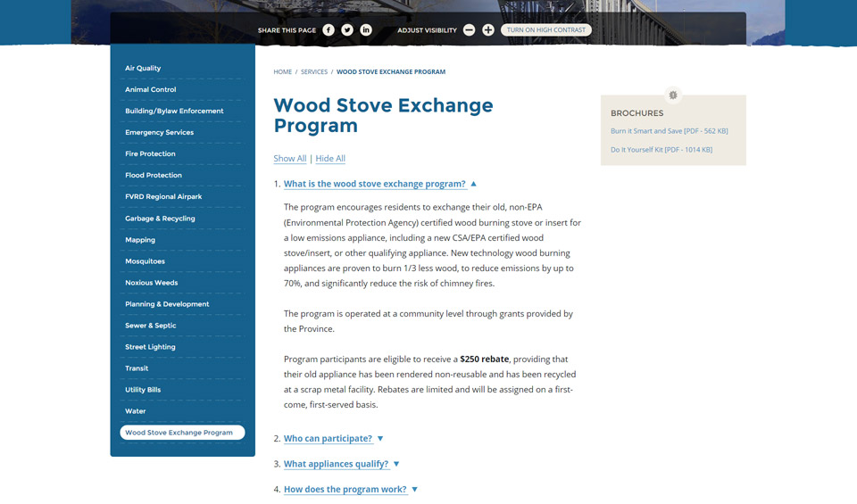Share this page on LinkedIn
857x504 pixels.
point(366,30)
